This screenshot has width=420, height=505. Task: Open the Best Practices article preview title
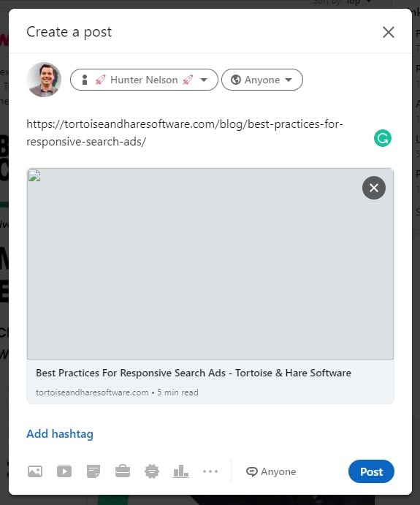coord(194,373)
